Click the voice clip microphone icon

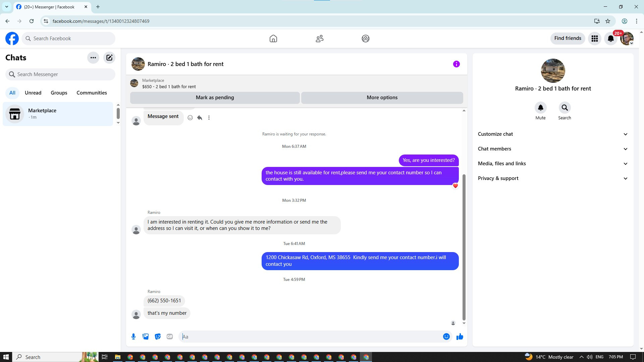[x=133, y=337]
